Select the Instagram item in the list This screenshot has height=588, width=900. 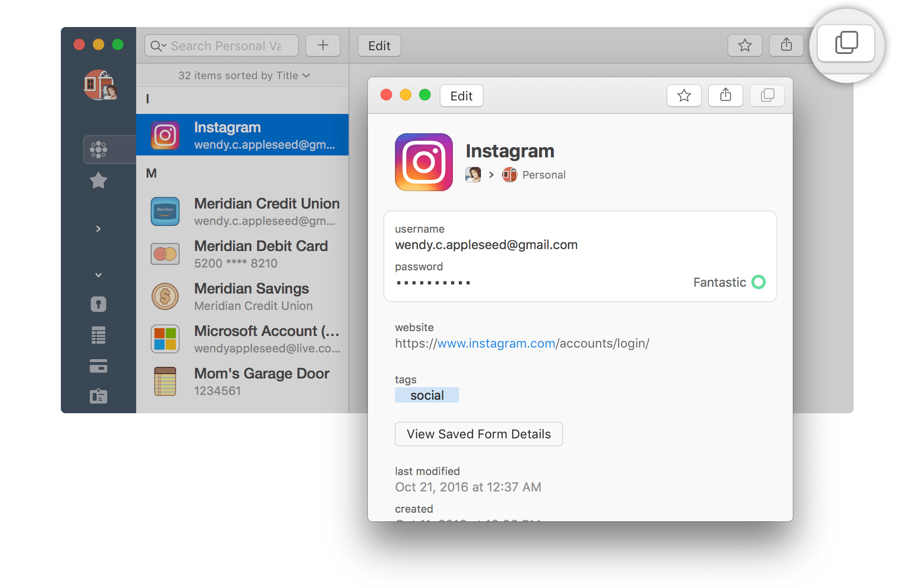pyautogui.click(x=242, y=135)
